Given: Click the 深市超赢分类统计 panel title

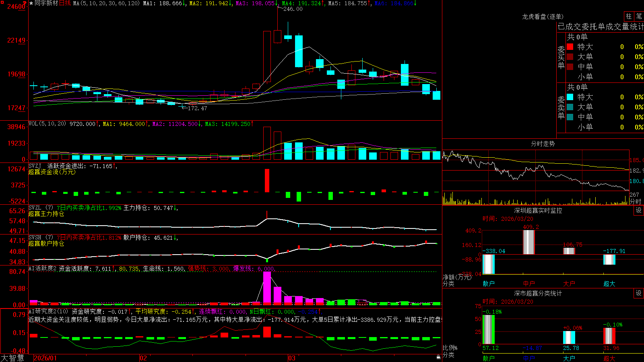Looking at the screenshot, I should [x=538, y=293].
